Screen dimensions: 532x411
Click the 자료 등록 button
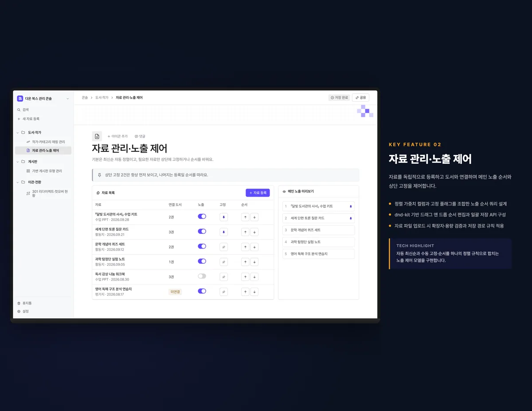point(258,193)
